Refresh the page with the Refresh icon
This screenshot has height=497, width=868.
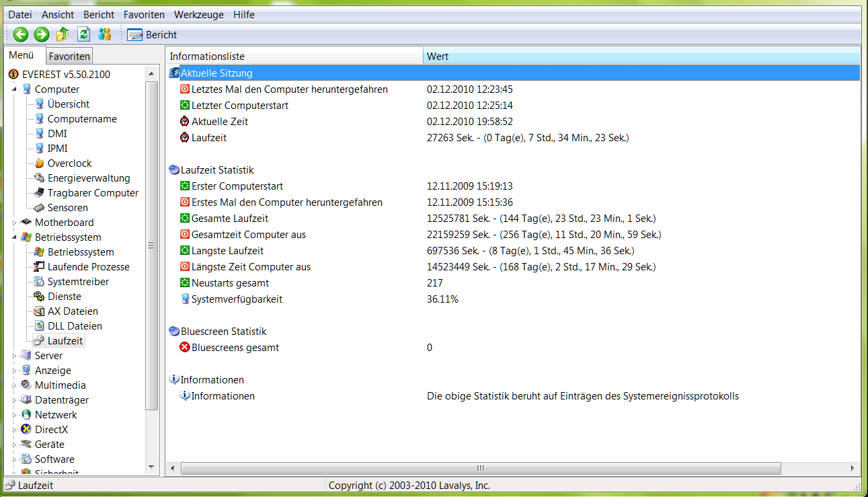coord(83,34)
